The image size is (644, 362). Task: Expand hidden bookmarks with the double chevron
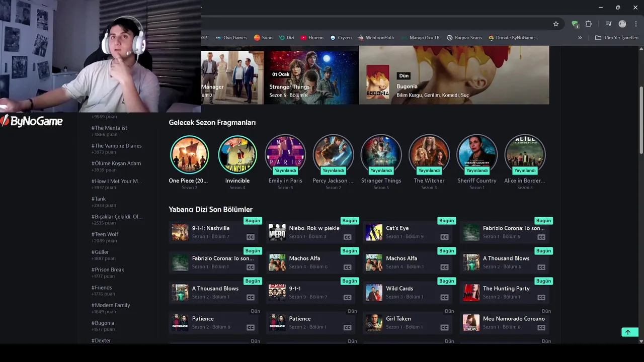coord(580,38)
